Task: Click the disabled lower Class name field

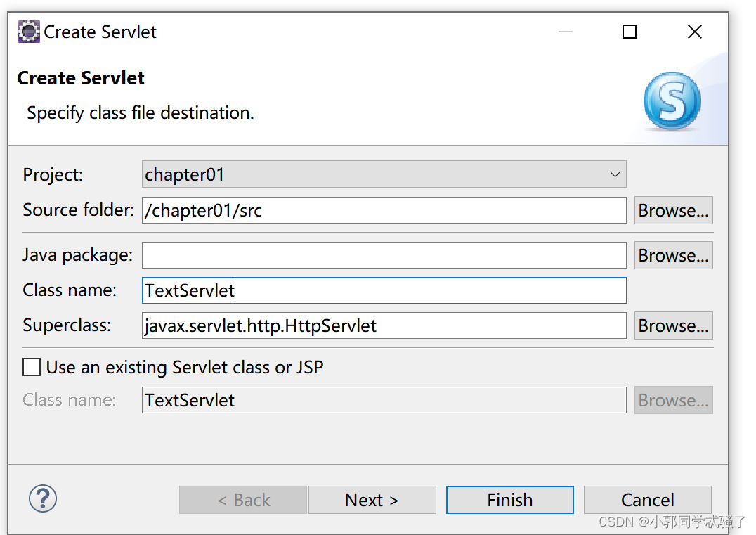Action: (383, 400)
